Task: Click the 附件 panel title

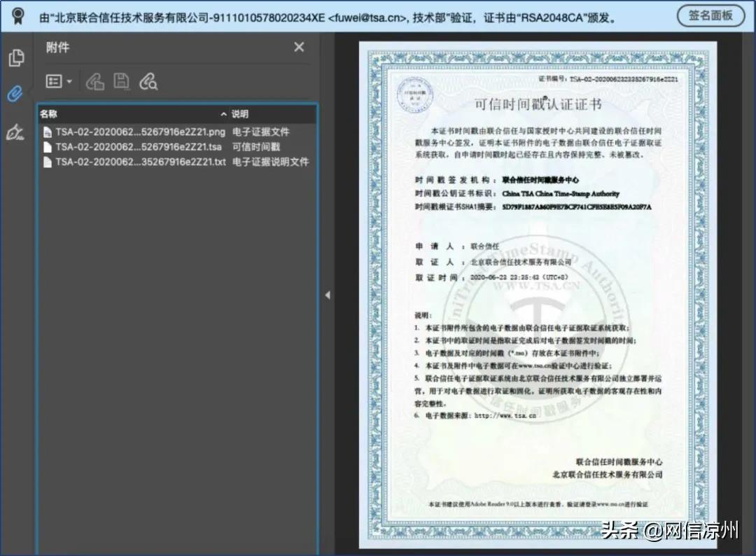Action: click(x=57, y=47)
